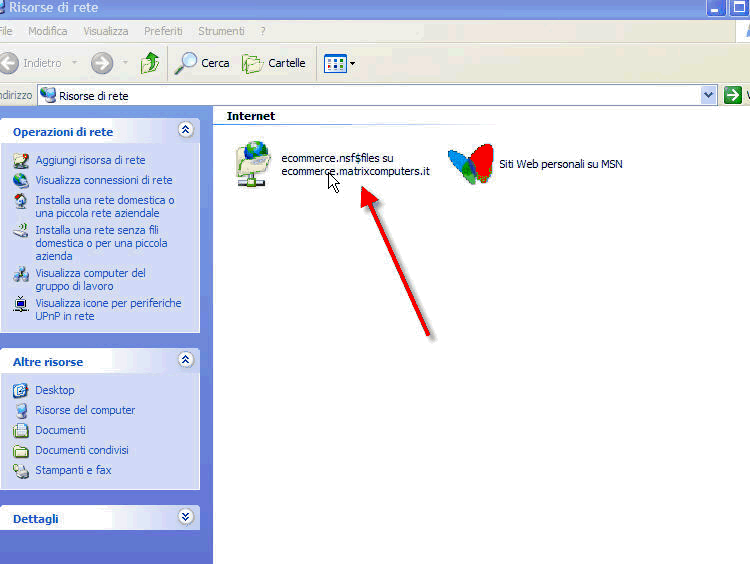This screenshot has width=750, height=564.
Task: Click Visualizza computer del gruppo di lavoro
Action: (x=90, y=280)
